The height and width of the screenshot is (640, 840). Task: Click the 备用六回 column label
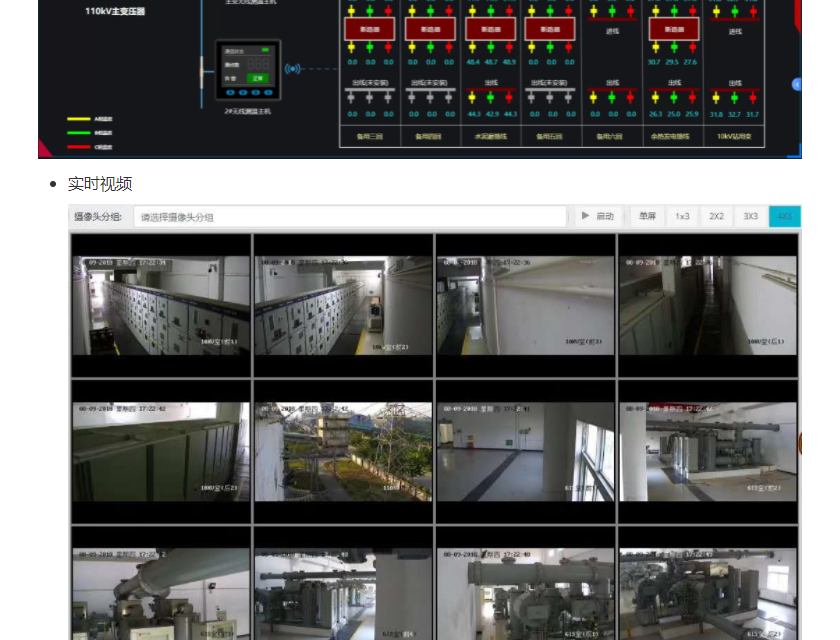click(610, 137)
